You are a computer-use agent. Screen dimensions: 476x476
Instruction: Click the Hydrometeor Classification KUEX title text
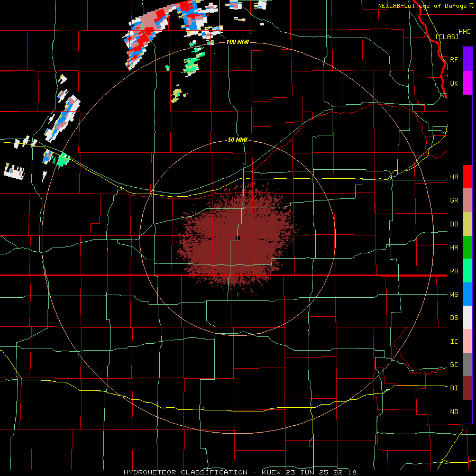tap(240, 472)
